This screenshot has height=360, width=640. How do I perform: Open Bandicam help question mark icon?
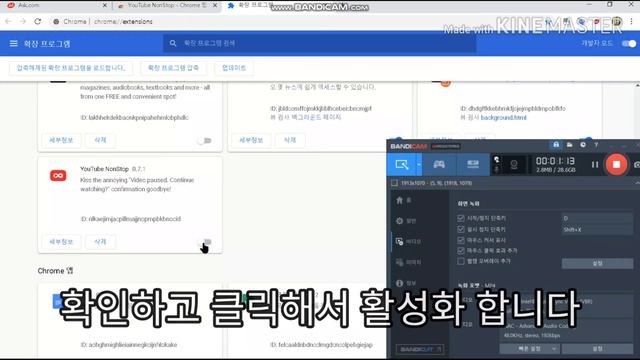596,145
